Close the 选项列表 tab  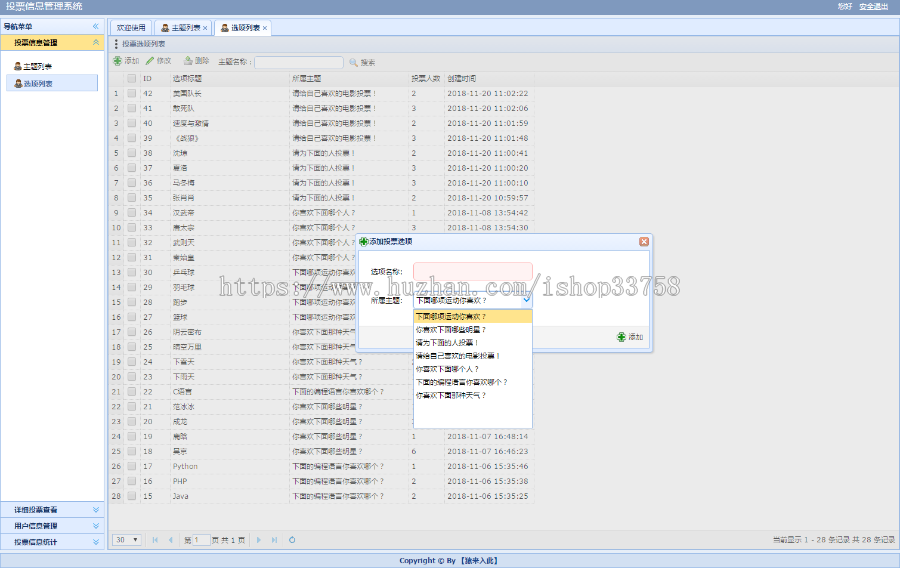click(265, 28)
